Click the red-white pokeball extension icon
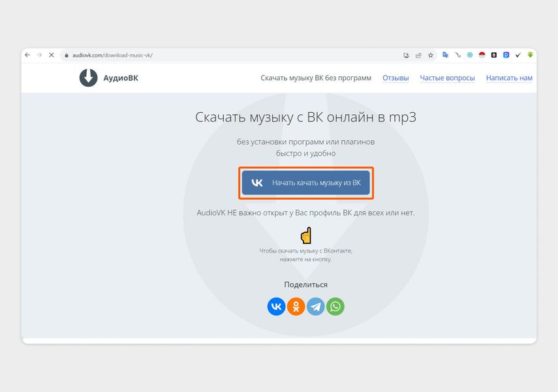The height and width of the screenshot is (392, 558). (482, 55)
